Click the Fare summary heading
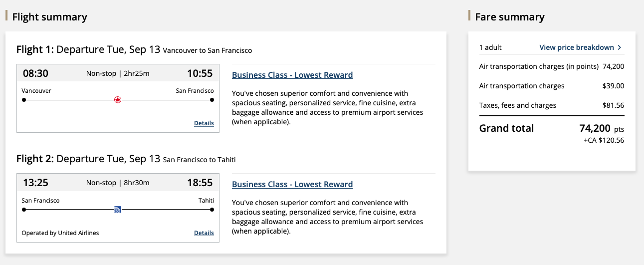Viewport: 644px width, 265px height. point(509,17)
